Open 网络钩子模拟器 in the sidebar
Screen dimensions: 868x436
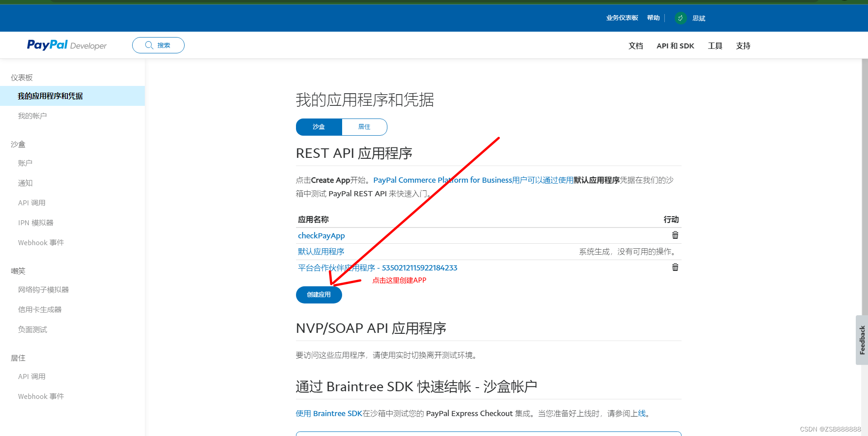point(43,289)
